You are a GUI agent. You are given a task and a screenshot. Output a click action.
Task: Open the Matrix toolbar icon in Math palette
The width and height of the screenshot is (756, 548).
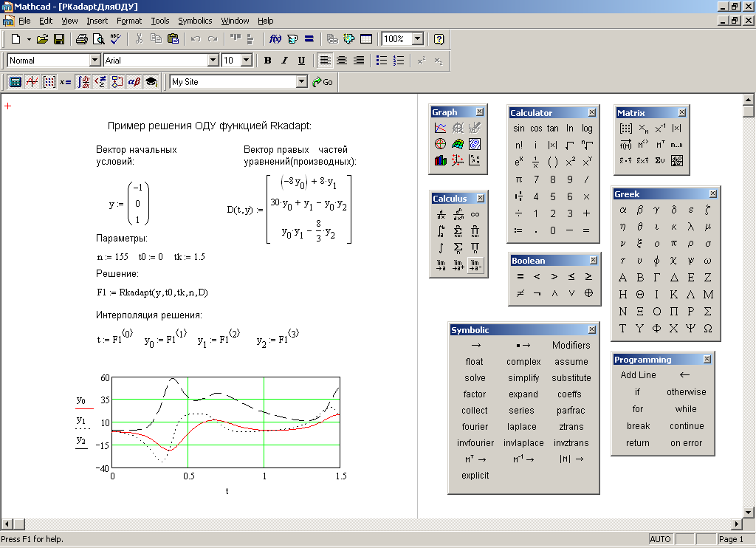pyautogui.click(x=49, y=82)
